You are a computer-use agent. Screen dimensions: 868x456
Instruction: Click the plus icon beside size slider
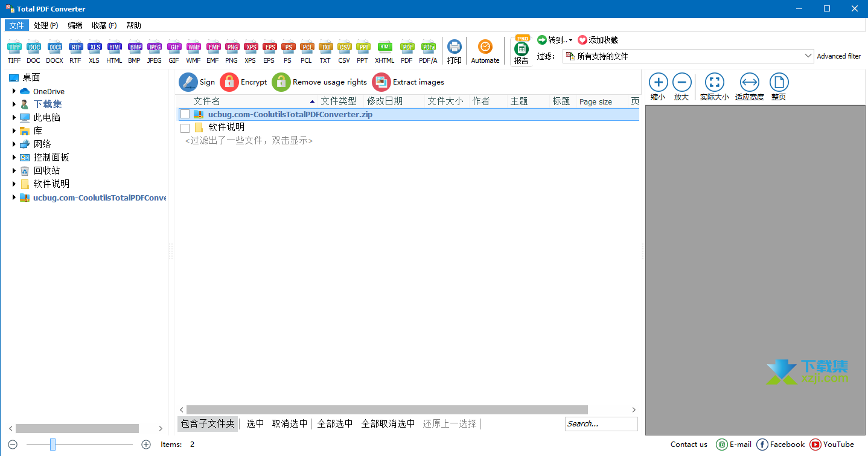(x=145, y=445)
